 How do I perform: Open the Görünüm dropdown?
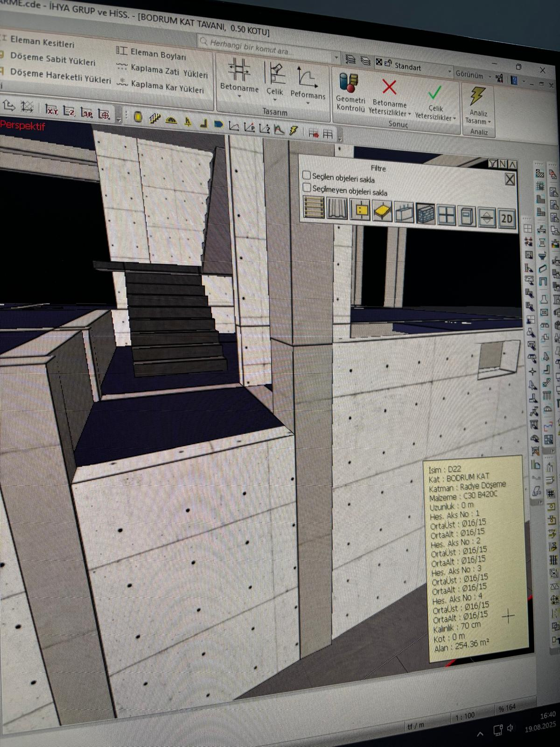coord(472,75)
